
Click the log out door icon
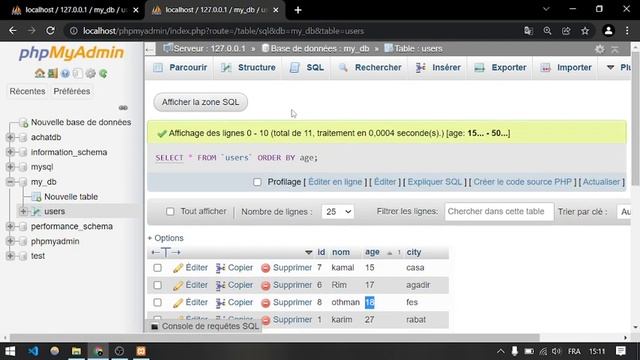coord(52,73)
